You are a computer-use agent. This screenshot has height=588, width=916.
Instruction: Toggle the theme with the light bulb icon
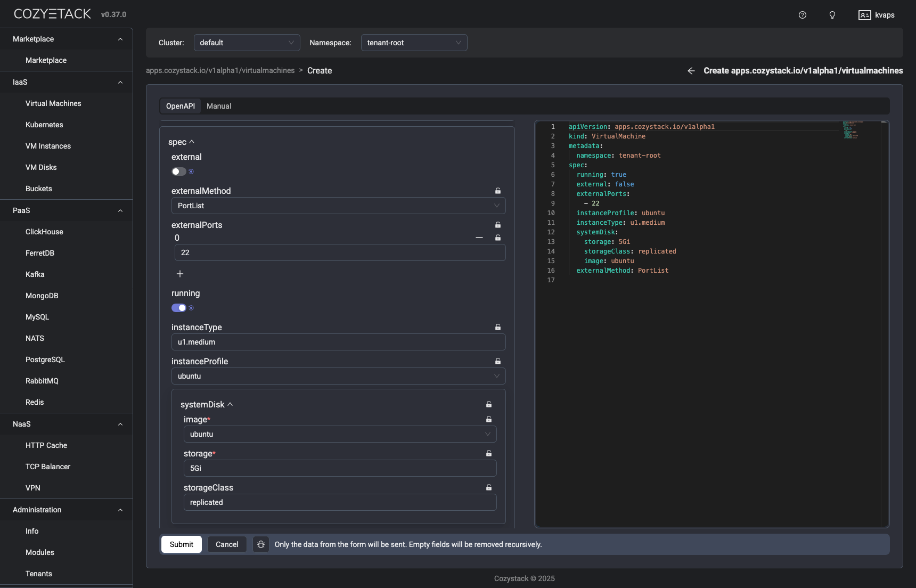tap(832, 15)
